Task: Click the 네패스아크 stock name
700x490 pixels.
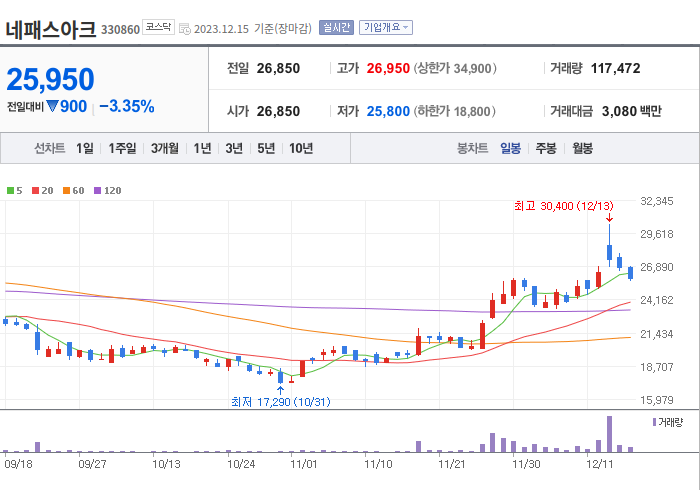Action: (x=50, y=29)
